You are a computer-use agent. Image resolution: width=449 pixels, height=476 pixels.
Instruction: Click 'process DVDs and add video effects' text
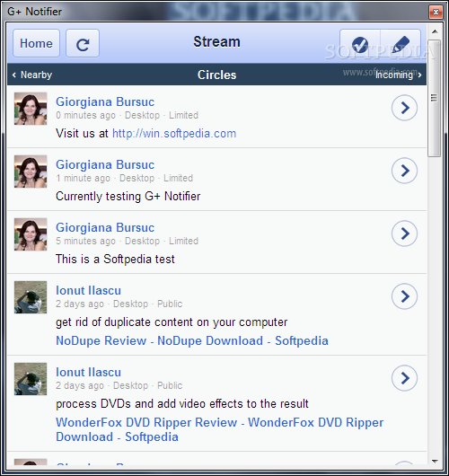pyautogui.click(x=182, y=404)
